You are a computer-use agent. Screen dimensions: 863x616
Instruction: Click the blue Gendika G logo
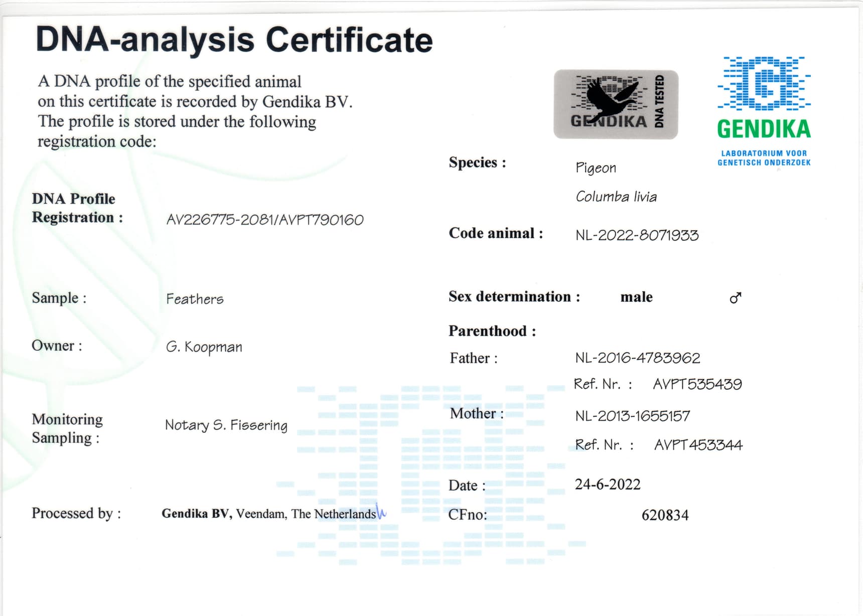point(764,83)
